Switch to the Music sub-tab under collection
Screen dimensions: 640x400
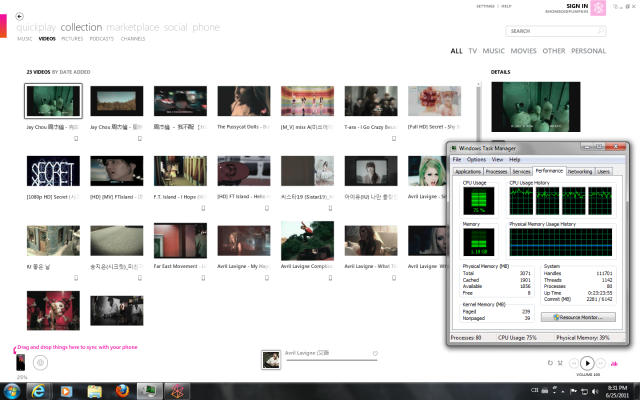[24, 39]
